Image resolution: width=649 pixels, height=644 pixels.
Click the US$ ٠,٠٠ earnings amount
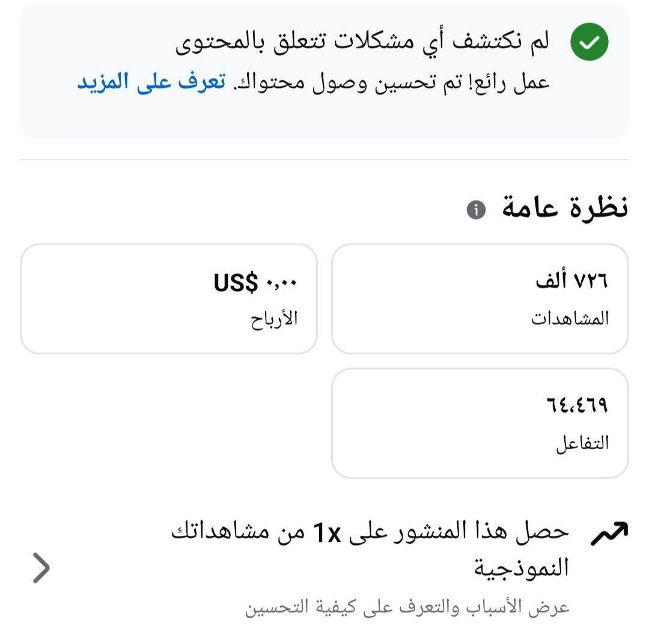(x=255, y=283)
